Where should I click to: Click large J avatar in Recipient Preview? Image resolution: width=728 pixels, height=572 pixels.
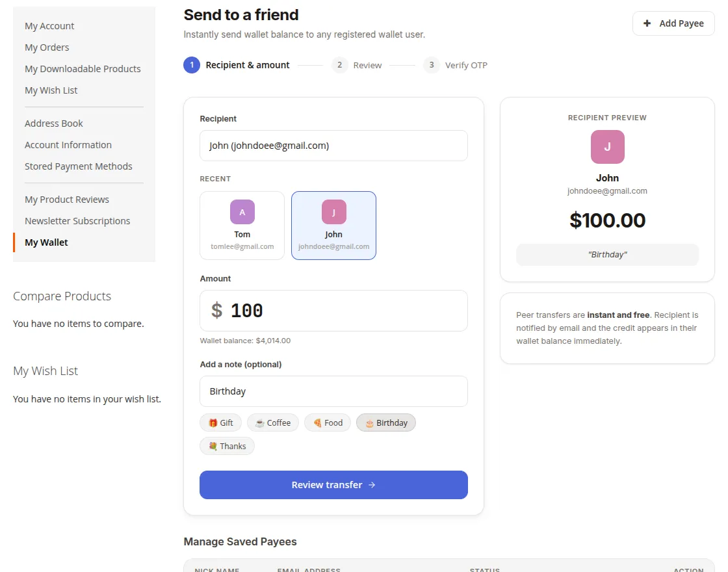pos(607,147)
